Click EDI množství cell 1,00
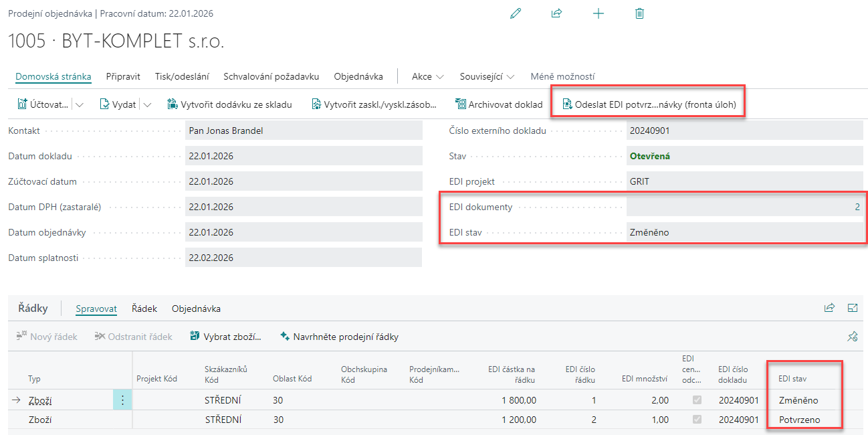Image resolution: width=868 pixels, height=435 pixels. pyautogui.click(x=659, y=420)
